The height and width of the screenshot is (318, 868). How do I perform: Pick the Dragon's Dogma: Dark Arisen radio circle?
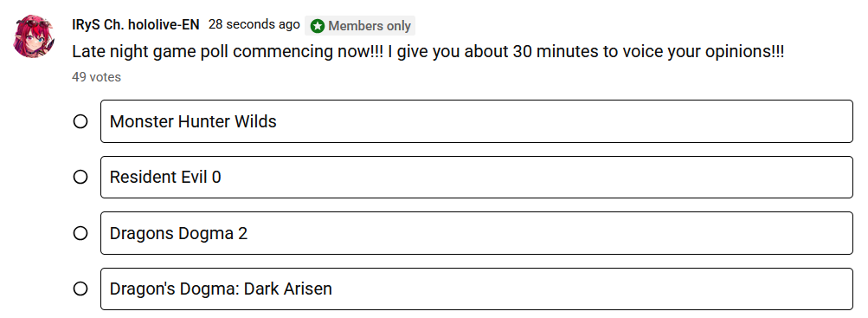80,289
